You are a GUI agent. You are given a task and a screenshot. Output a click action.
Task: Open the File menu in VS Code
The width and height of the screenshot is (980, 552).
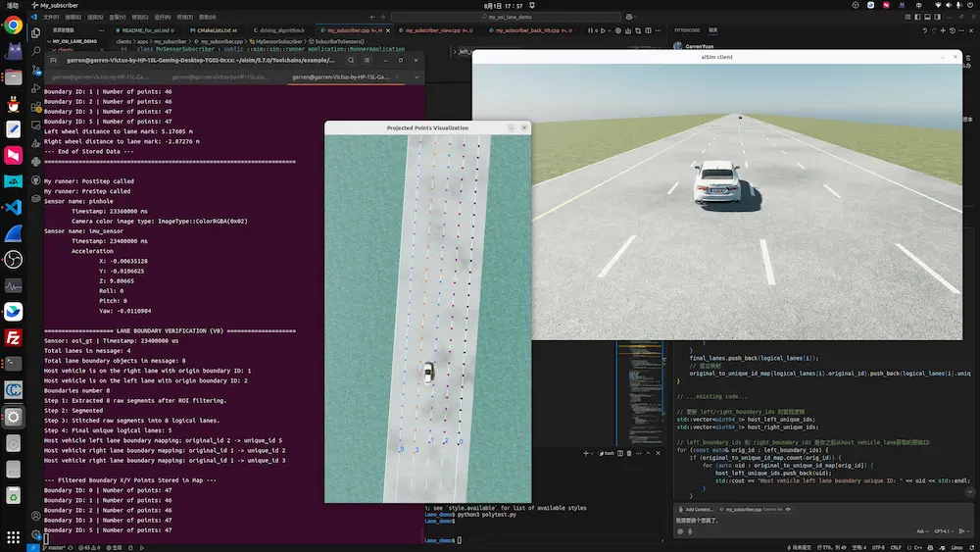coord(51,17)
